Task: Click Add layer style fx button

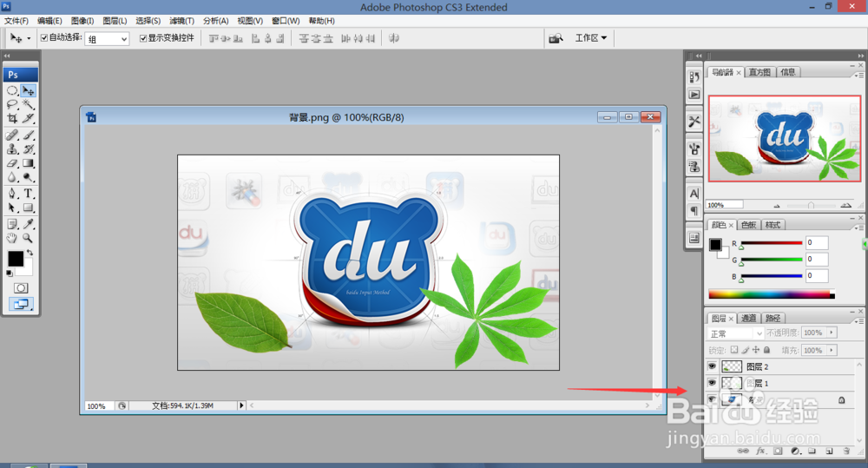Action: 761,451
